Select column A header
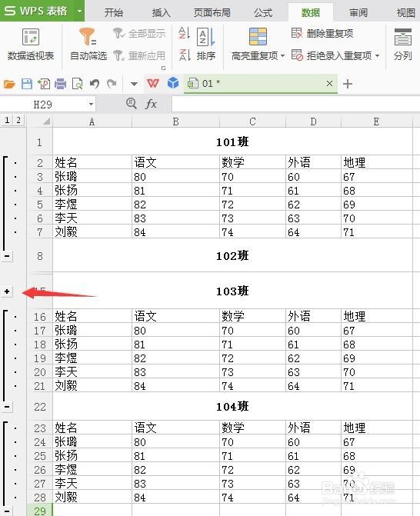The image size is (420, 516). [x=92, y=122]
